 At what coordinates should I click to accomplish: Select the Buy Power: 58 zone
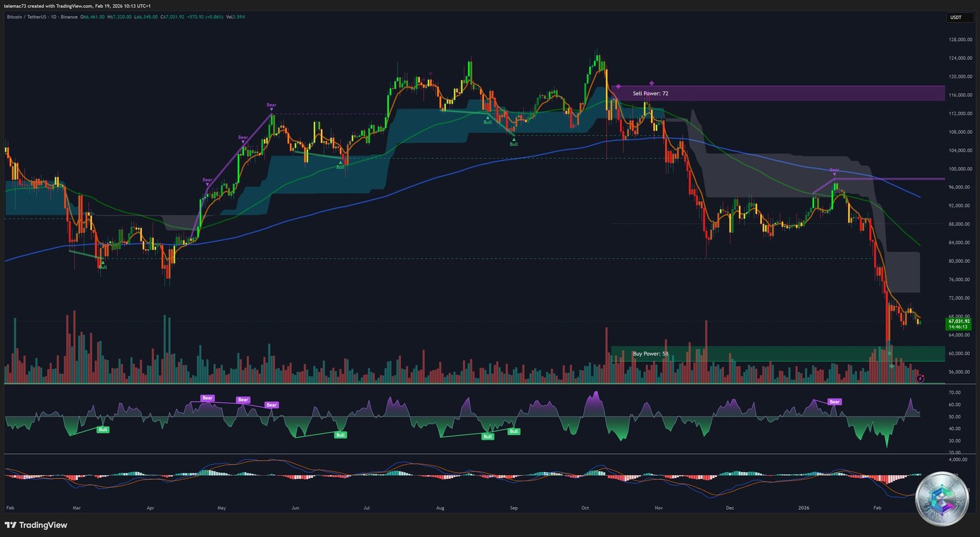tap(778, 354)
